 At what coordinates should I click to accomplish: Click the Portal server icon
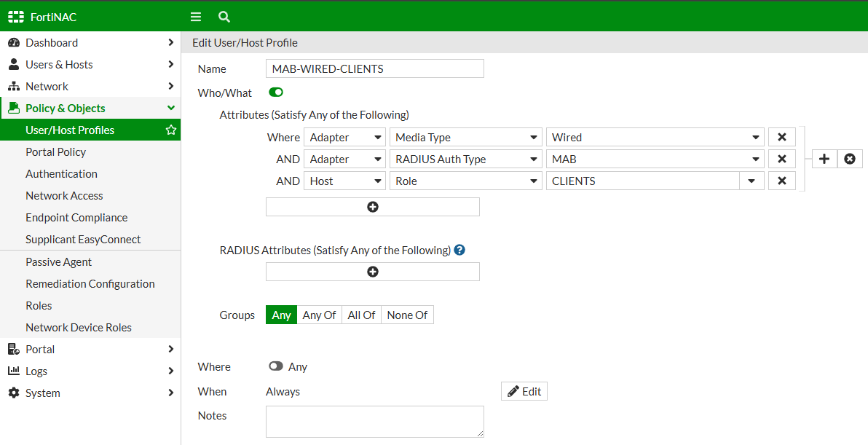(x=14, y=350)
